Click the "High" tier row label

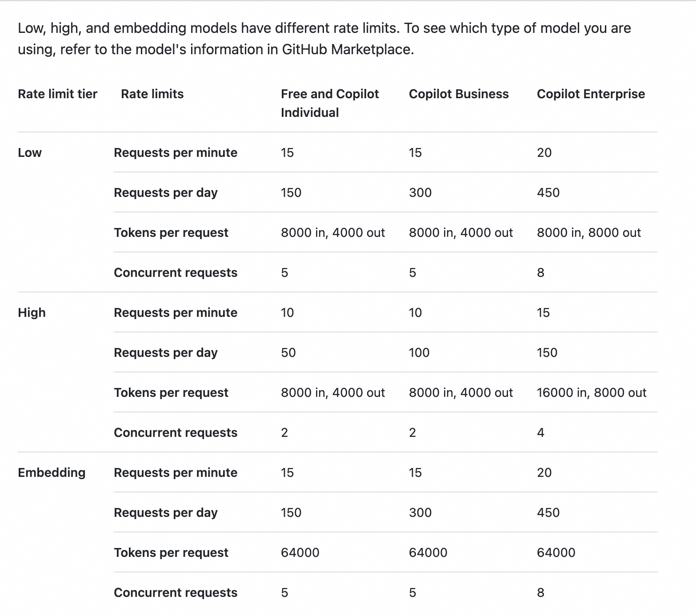tap(32, 312)
